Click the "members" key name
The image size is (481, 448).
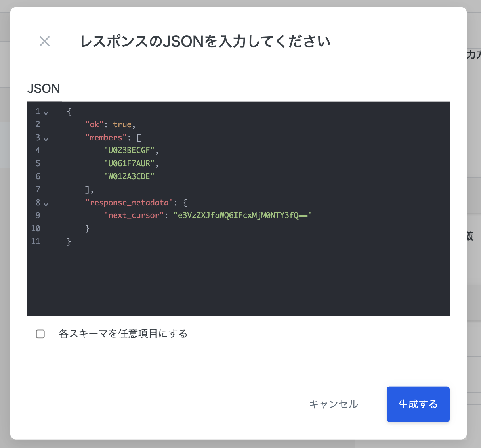click(x=106, y=137)
